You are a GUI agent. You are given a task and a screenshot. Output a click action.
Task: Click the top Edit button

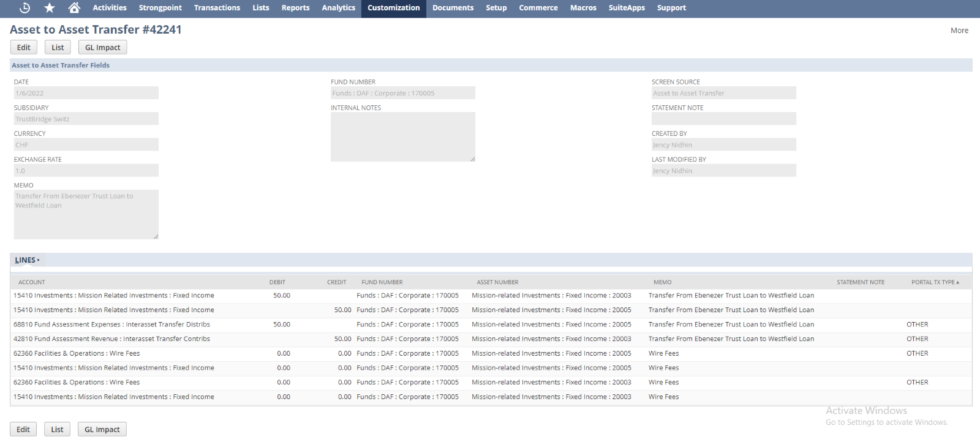pyautogui.click(x=24, y=48)
